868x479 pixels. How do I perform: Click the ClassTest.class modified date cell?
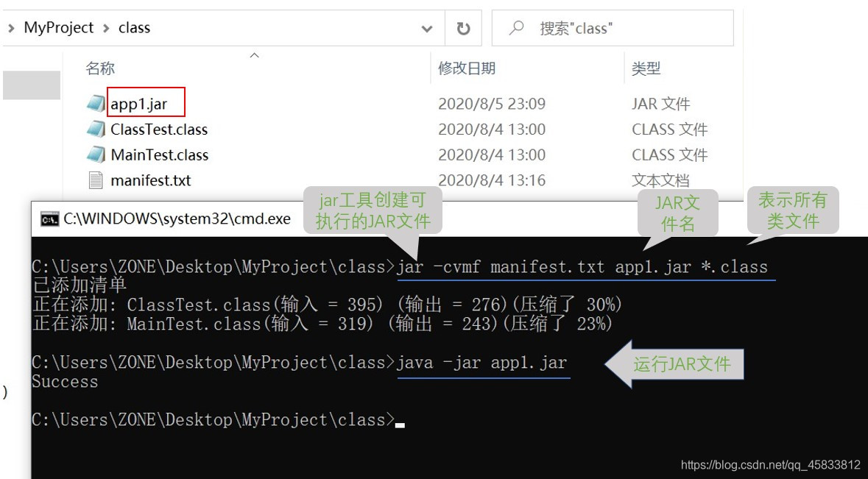tap(492, 129)
